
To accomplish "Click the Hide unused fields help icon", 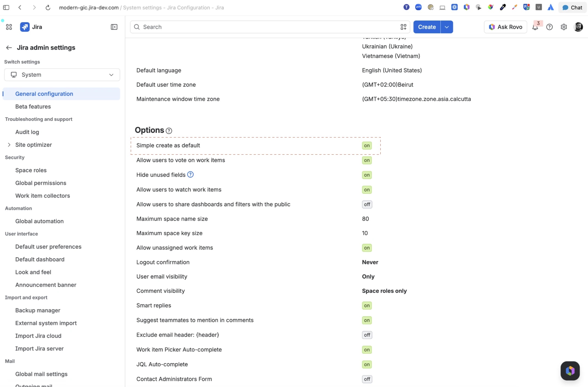I will coord(190,175).
